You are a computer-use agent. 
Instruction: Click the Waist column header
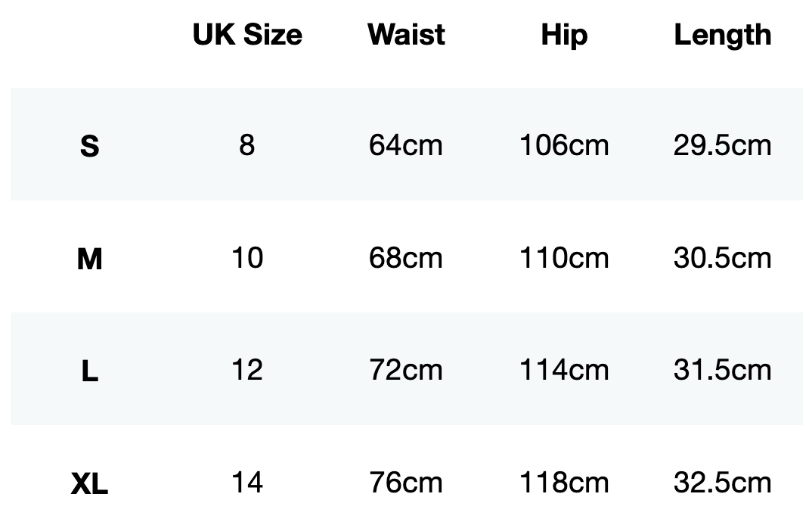tap(406, 35)
